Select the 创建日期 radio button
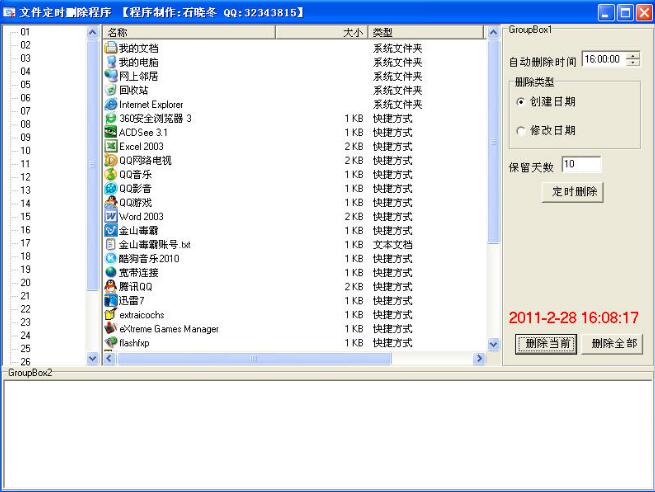 [x=520, y=102]
